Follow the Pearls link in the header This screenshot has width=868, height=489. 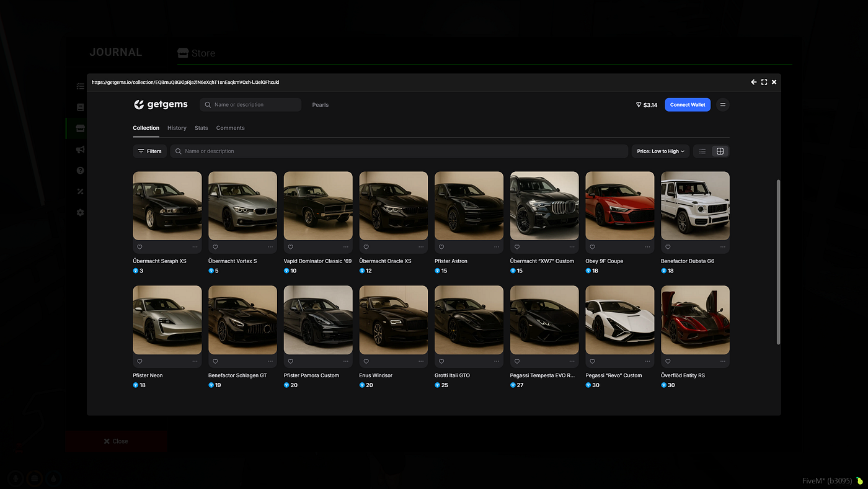pos(321,105)
